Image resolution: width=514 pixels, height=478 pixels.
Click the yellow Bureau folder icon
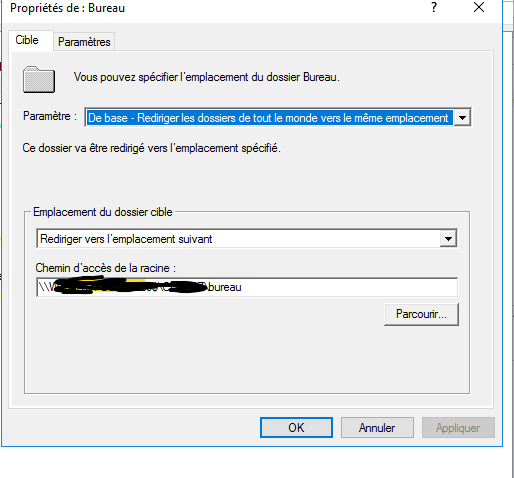coord(39,79)
